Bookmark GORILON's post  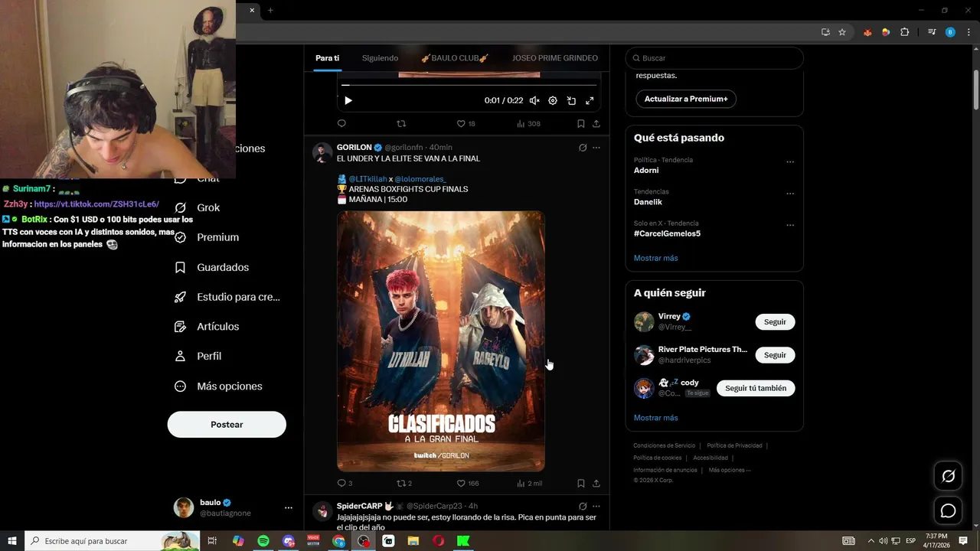point(581,483)
